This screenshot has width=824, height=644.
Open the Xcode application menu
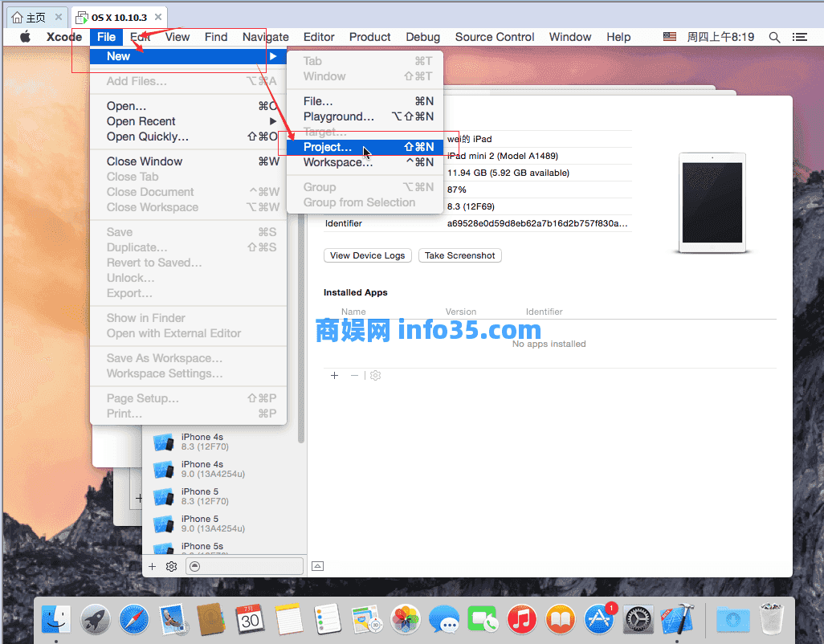coord(64,37)
